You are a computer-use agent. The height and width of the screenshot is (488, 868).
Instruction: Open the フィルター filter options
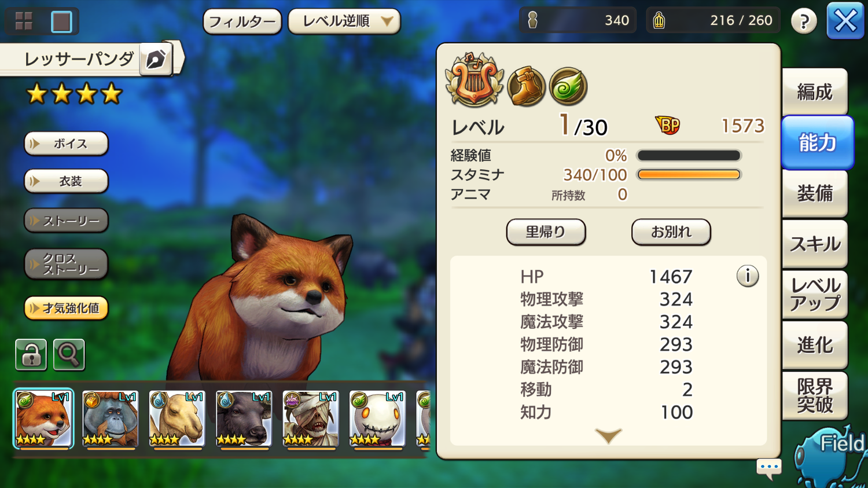point(242,21)
